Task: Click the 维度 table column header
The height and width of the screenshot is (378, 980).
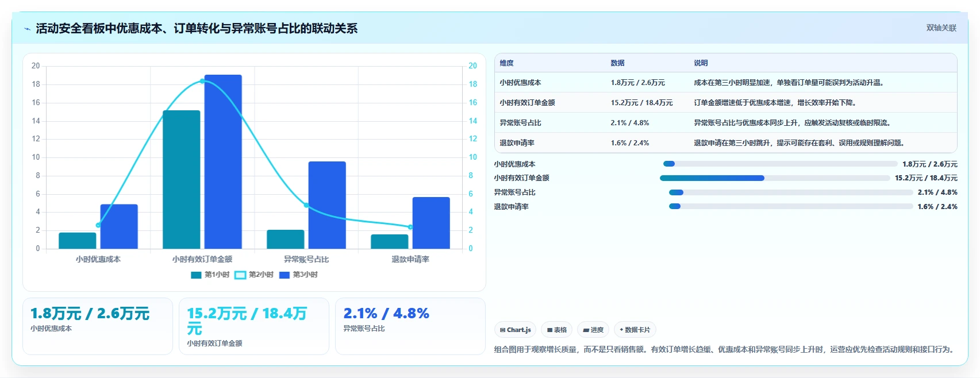Action: [x=506, y=63]
